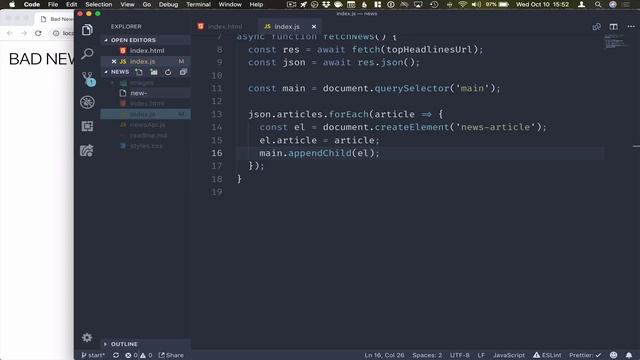Image resolution: width=640 pixels, height=360 pixels.
Task: Reload the page in browser window
Action: (38, 33)
